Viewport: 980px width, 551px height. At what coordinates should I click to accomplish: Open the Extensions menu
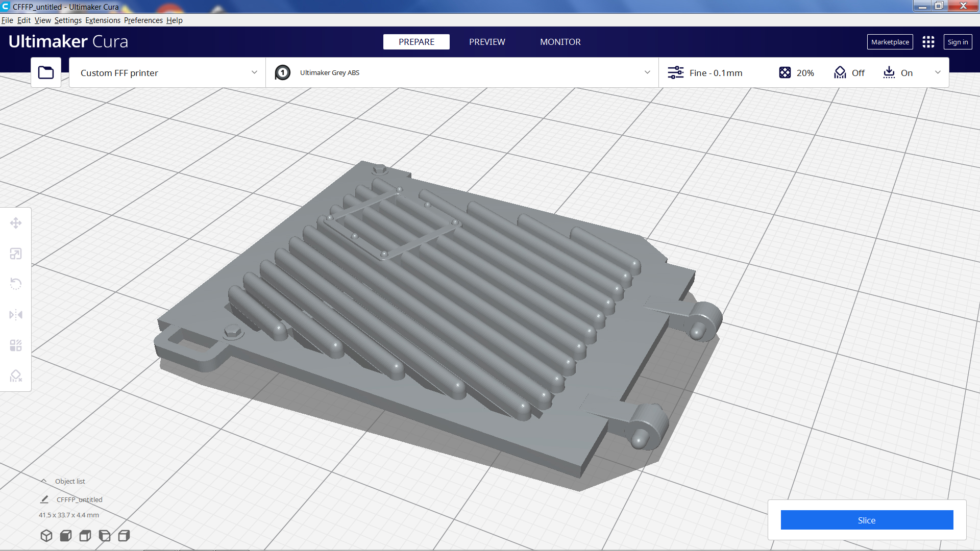103,20
